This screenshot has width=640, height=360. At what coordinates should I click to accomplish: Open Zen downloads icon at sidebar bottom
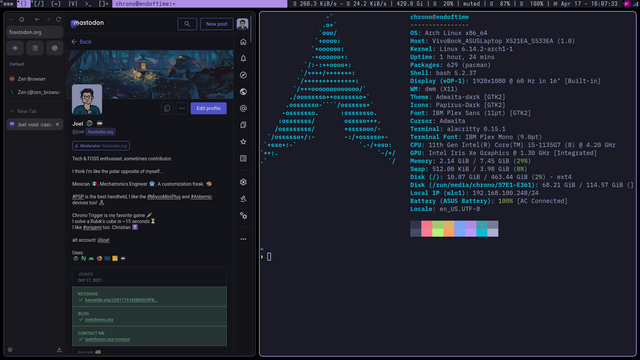click(x=59, y=350)
